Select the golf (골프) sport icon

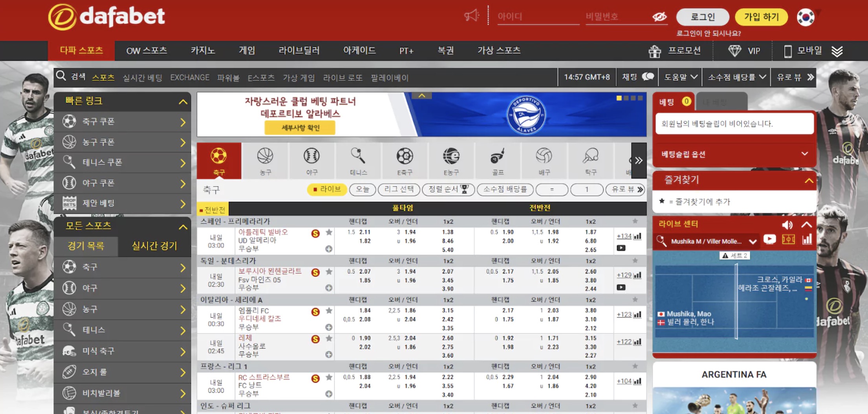point(498,161)
